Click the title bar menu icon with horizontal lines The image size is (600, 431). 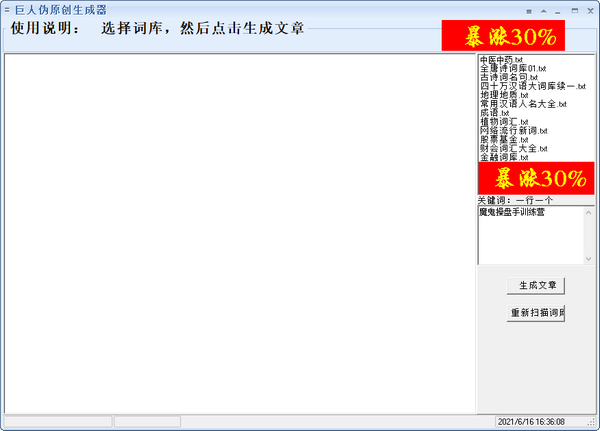529,9
